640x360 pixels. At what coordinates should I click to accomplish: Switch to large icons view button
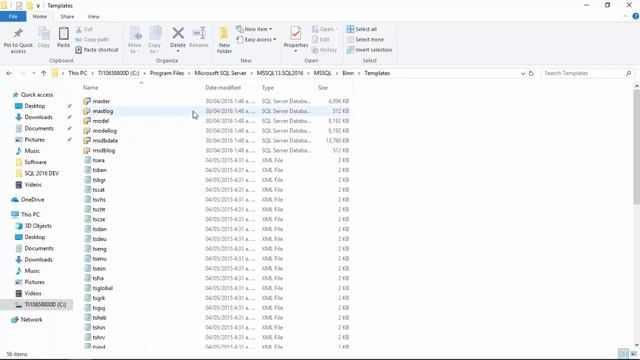[633, 353]
